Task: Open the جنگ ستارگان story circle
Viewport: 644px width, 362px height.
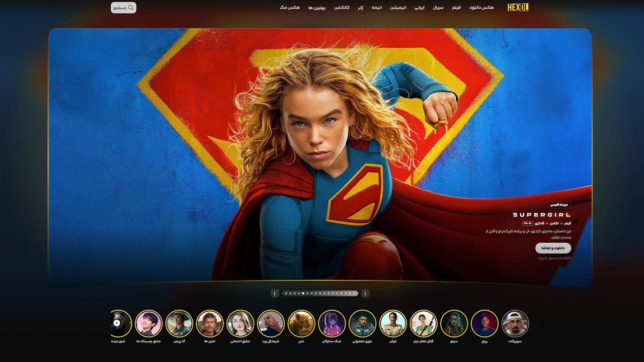Action: tap(332, 323)
